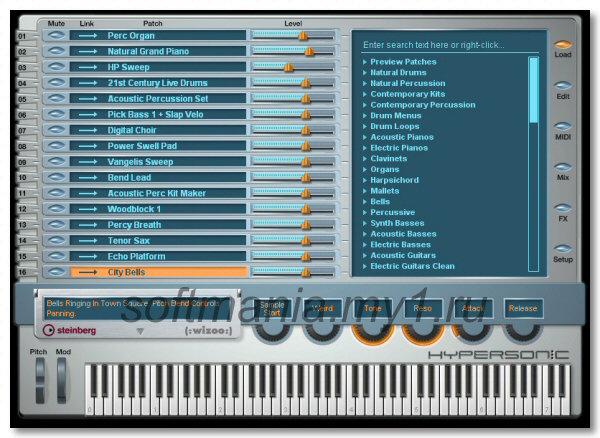Expand the Natural Drums category
Image resolution: width=600 pixels, height=438 pixels.
pos(365,72)
